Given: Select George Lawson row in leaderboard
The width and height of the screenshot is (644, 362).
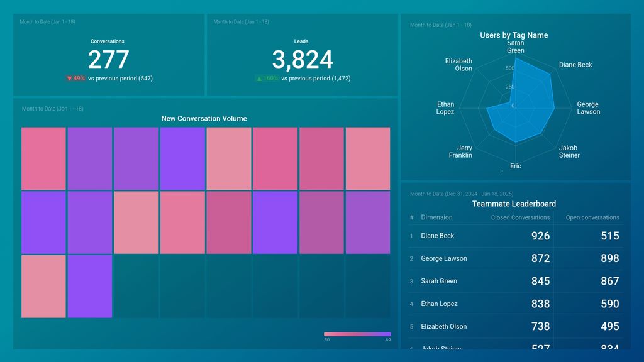Looking at the screenshot, I should click(516, 258).
